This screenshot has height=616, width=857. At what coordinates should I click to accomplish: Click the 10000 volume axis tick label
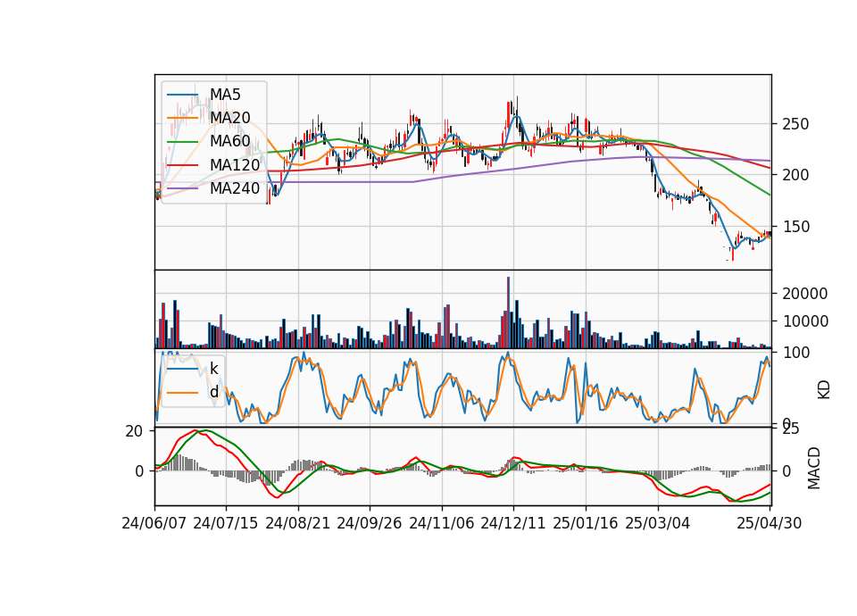tap(804, 321)
